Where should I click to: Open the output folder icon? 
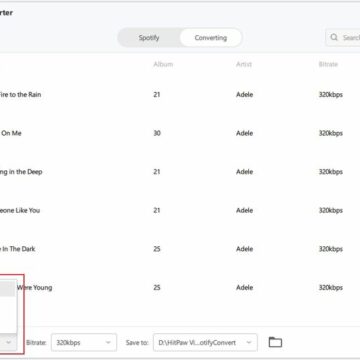pyautogui.click(x=275, y=342)
